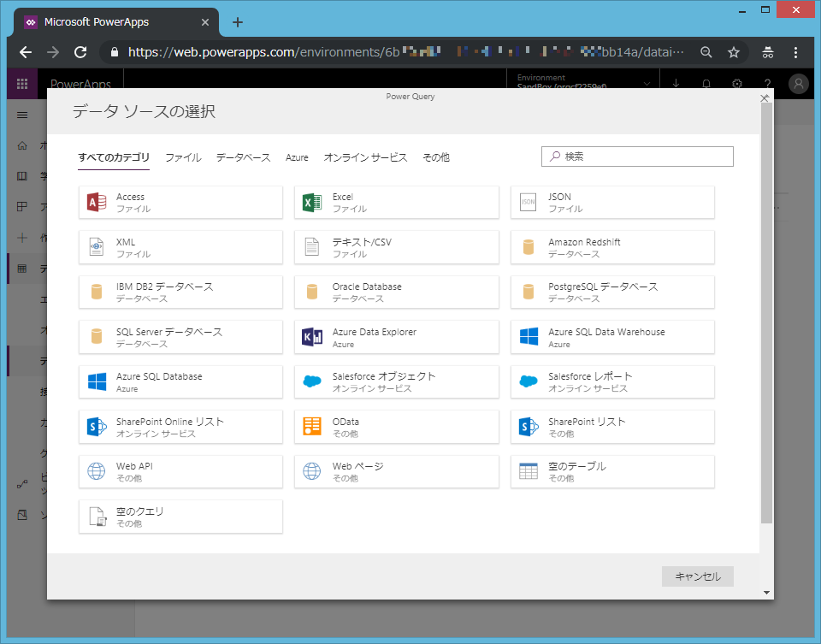Choose the テキスト/CSV file icon
This screenshot has width=821, height=644.
coord(312,247)
